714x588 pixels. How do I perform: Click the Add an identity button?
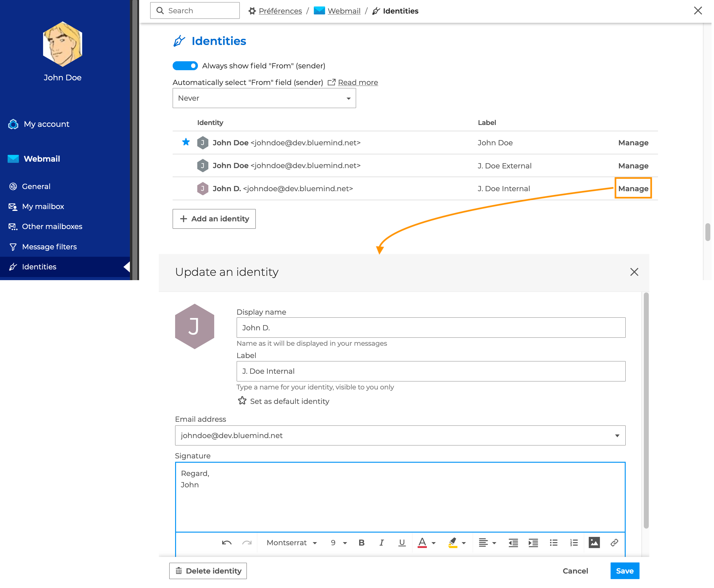214,219
